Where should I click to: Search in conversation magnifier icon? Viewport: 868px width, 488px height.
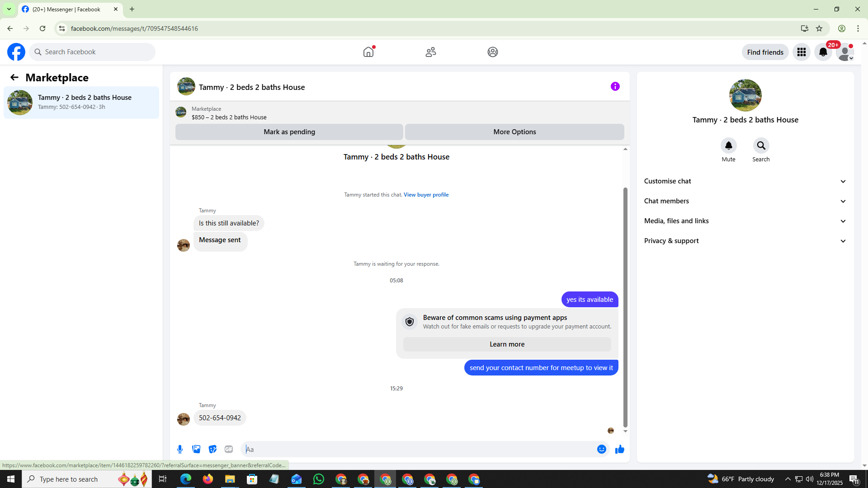(x=761, y=145)
